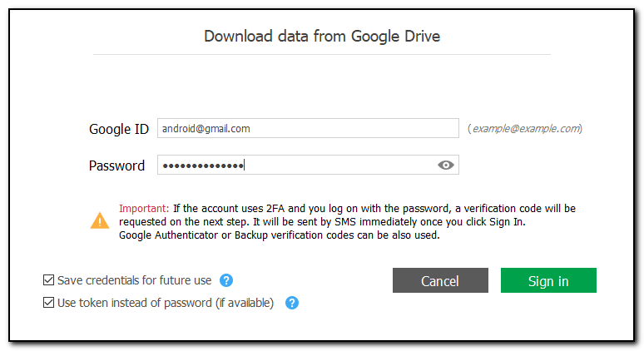Uncheck Save credentials for future use checkbox
644x351 pixels.
[49, 280]
